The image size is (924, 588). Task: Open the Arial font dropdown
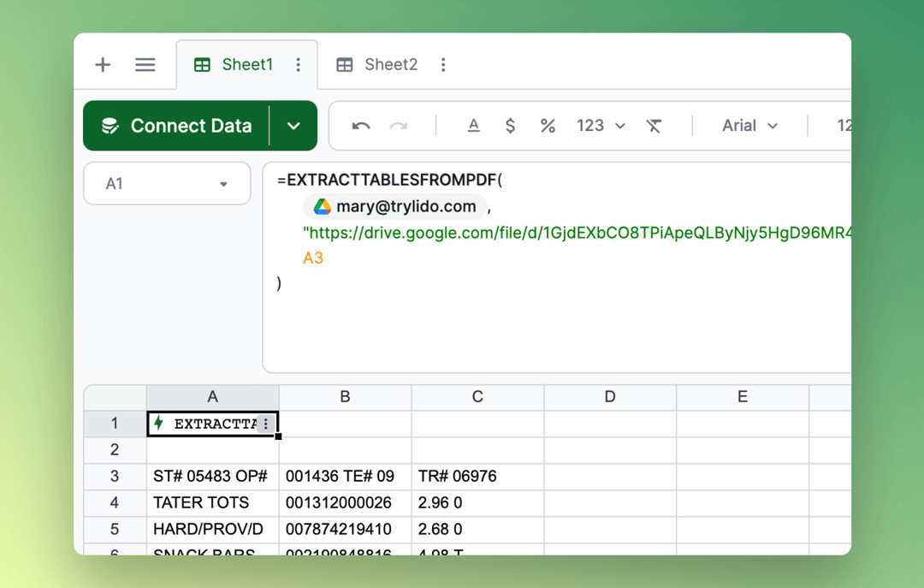(749, 126)
